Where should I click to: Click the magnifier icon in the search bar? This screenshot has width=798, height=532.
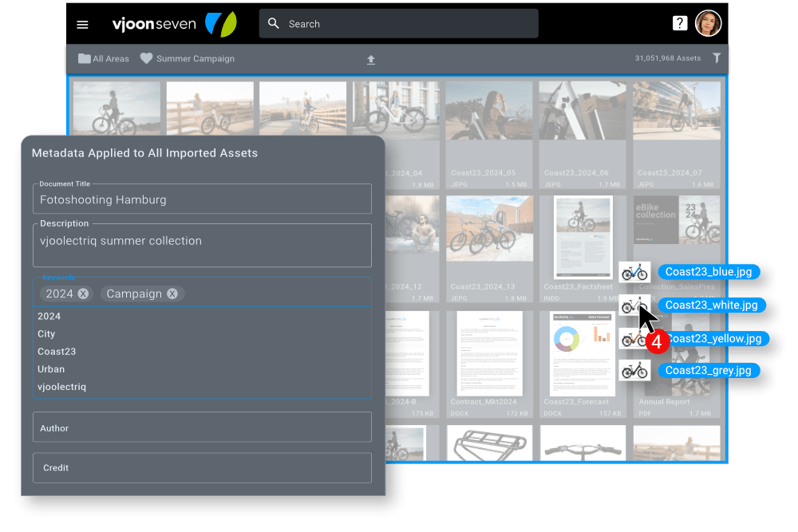(x=273, y=24)
